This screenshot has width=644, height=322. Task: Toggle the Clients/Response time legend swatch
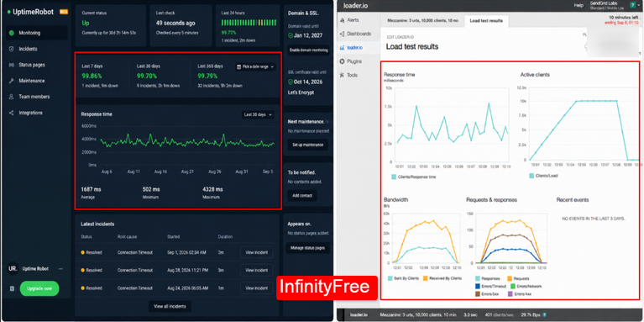click(x=394, y=177)
